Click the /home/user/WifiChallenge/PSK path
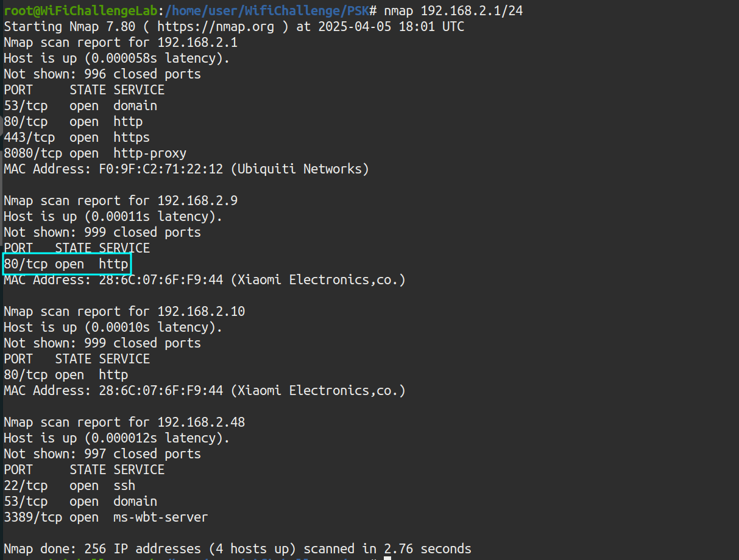 coord(266,11)
